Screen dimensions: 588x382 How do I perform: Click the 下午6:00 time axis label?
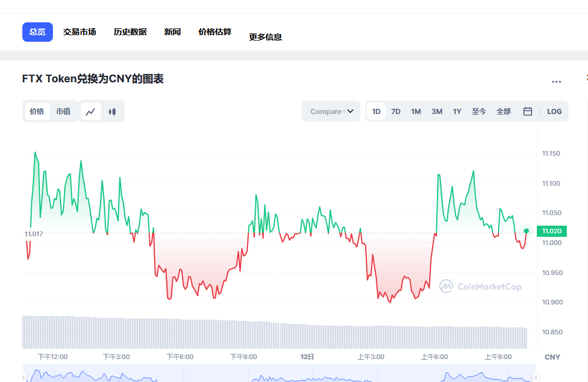(180, 357)
